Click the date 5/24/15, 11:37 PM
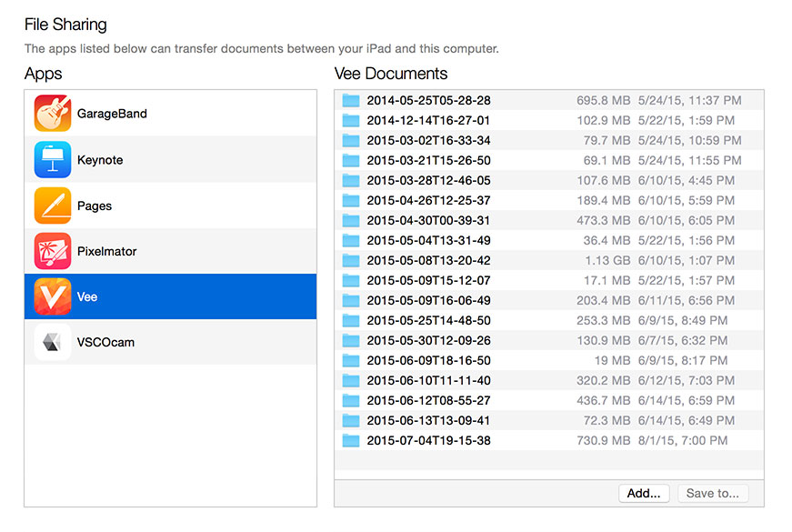The height and width of the screenshot is (532, 792). [x=690, y=100]
